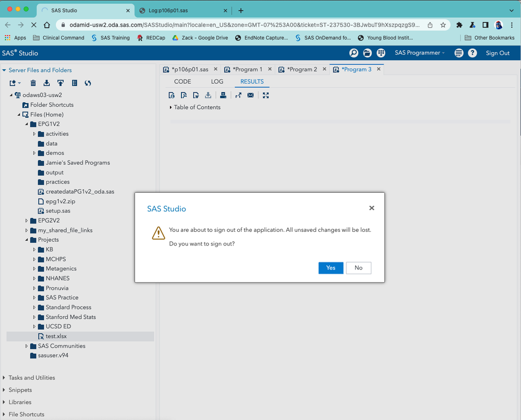Expand the activities folder

[x=34, y=134]
